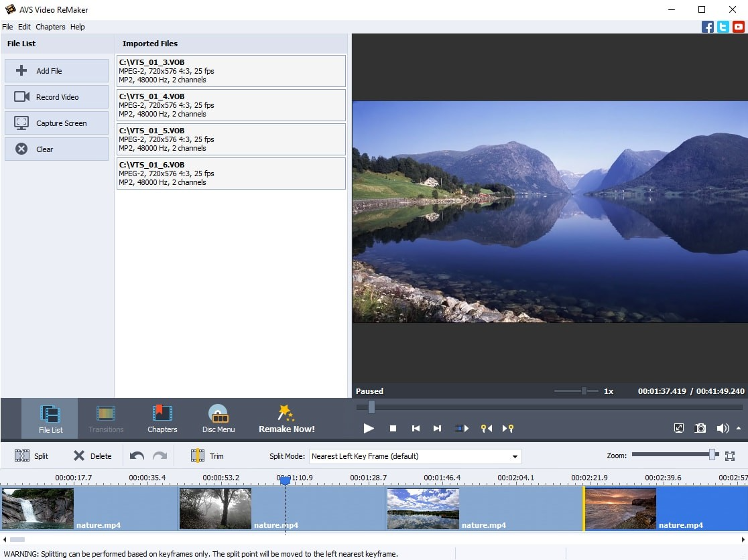Take a snapshot of the current frame

700,427
